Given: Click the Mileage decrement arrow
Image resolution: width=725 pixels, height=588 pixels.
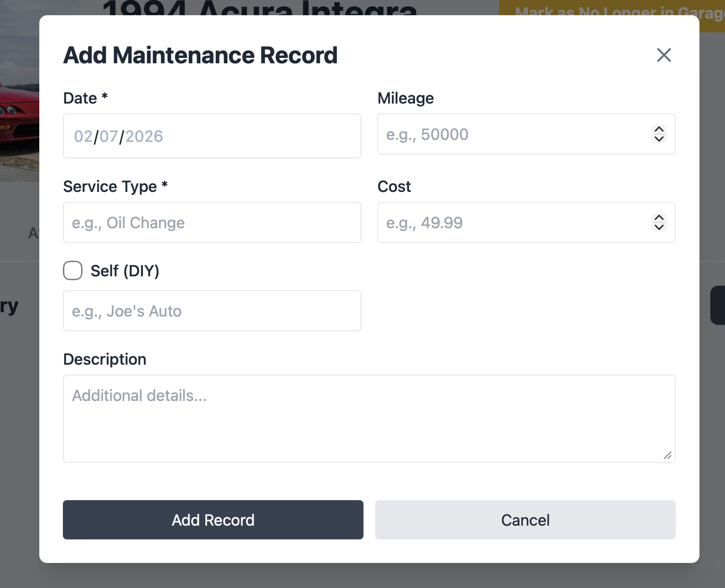Looking at the screenshot, I should [659, 139].
